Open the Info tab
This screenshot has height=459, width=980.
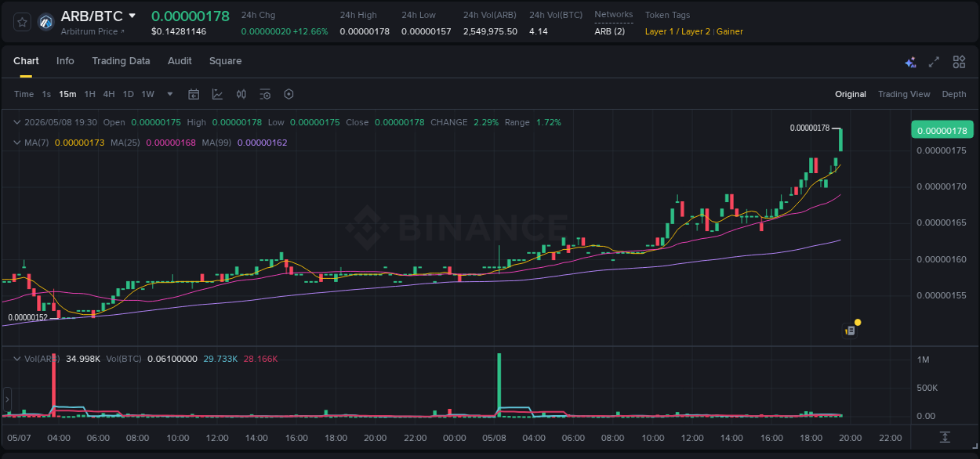[x=65, y=61]
